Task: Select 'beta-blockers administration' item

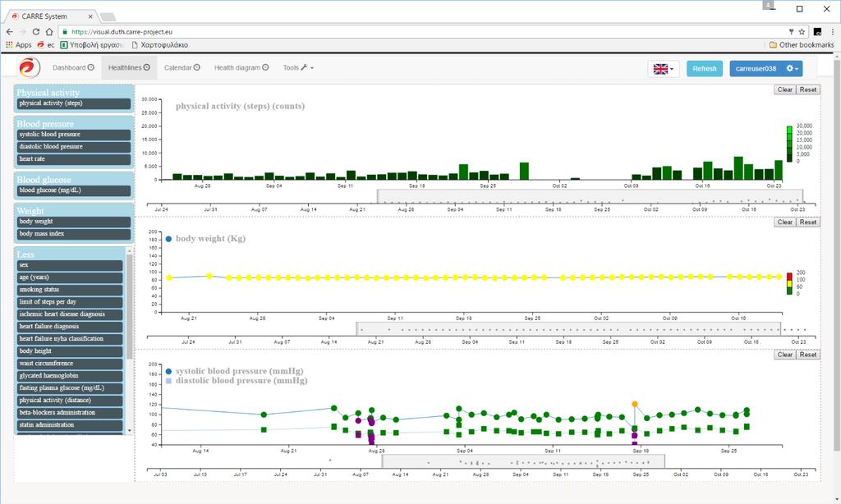Action: pos(70,413)
